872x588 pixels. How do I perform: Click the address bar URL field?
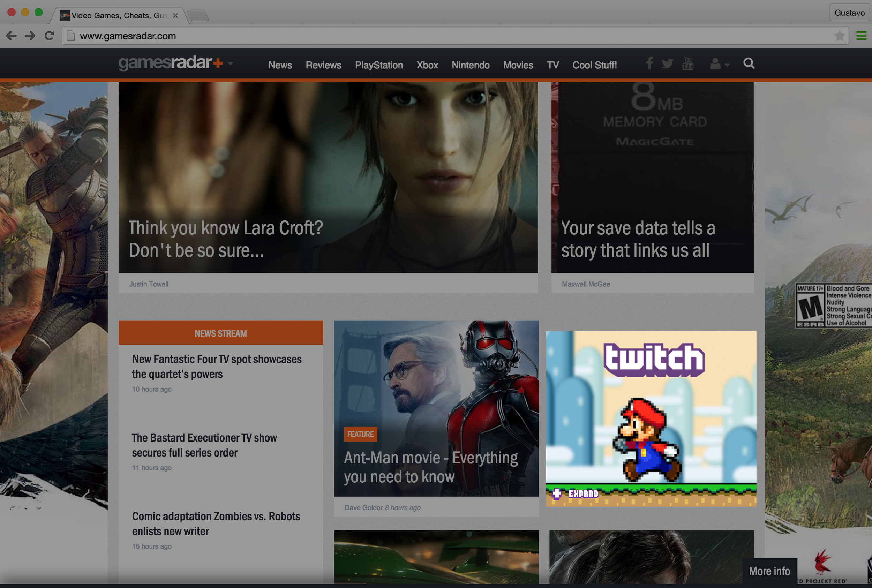(454, 36)
